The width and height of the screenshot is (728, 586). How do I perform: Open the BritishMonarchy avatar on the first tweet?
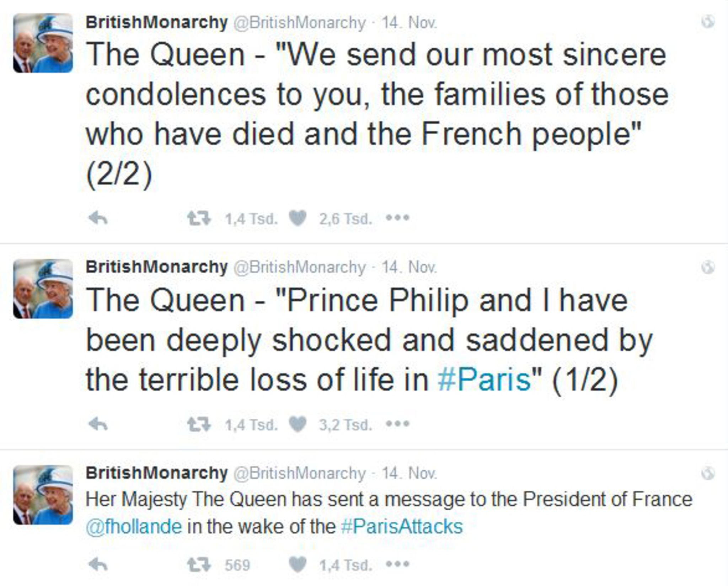pyautogui.click(x=43, y=43)
